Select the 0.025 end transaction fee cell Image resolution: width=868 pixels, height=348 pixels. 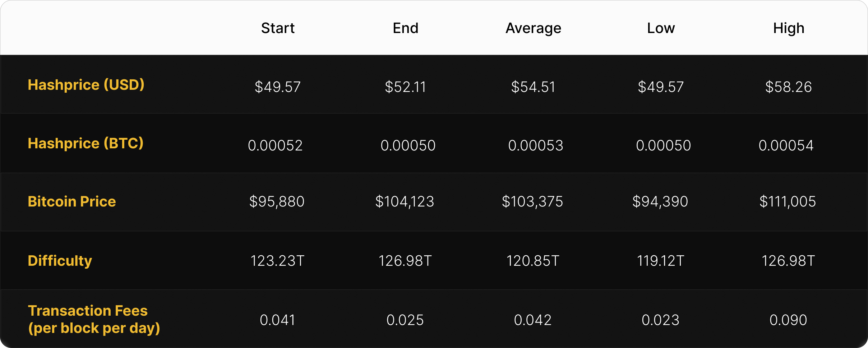click(x=405, y=320)
